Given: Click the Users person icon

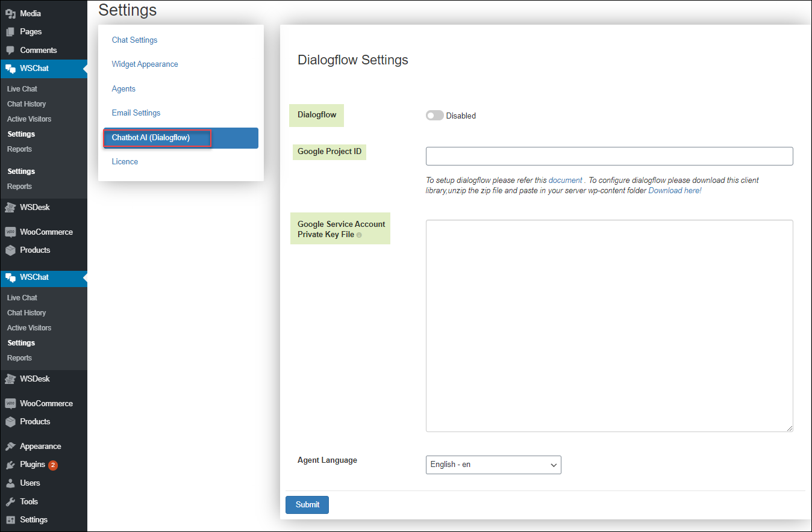Looking at the screenshot, I should [10, 483].
